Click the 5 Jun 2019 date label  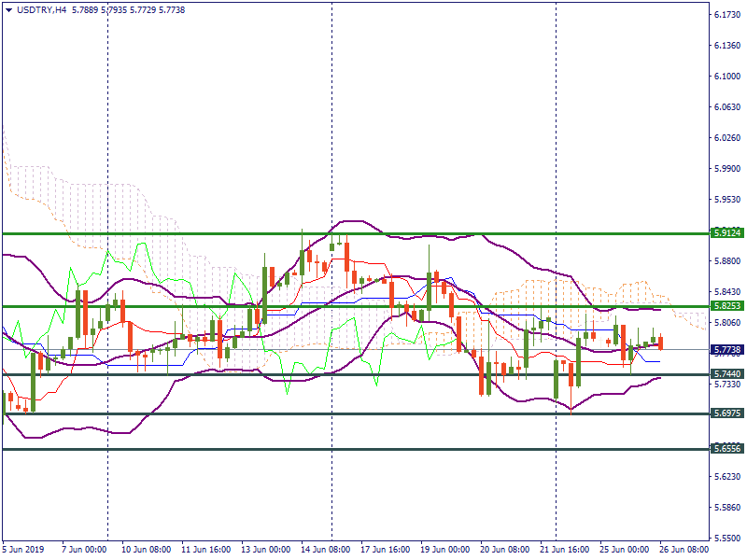[x=25, y=550]
